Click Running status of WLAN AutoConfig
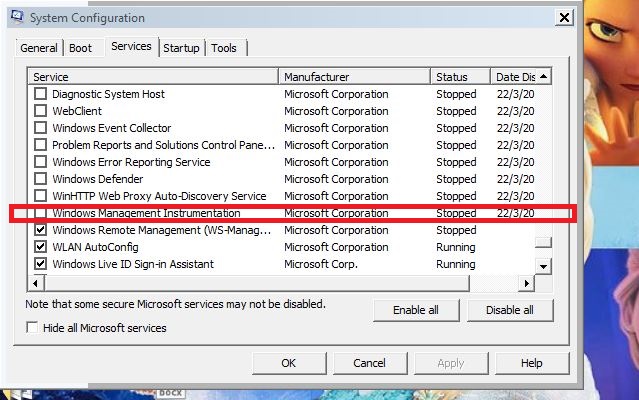 [456, 247]
